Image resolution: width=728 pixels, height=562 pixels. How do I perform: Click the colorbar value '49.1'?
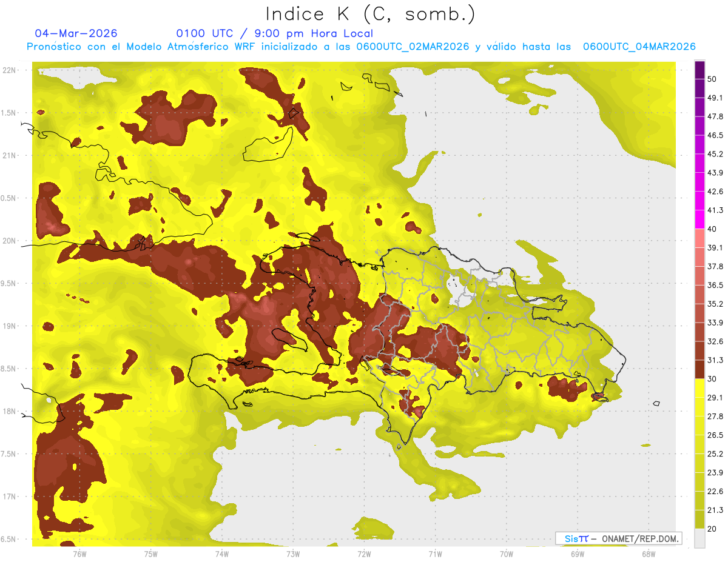pyautogui.click(x=715, y=98)
